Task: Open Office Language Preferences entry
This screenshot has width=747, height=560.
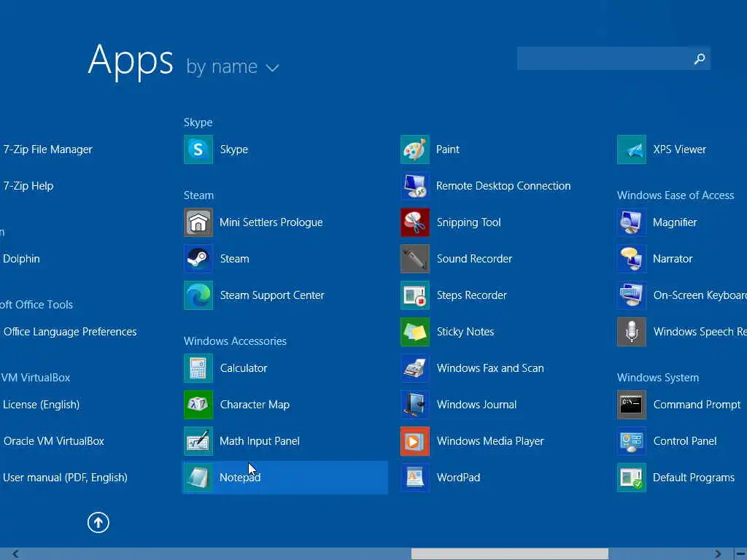Action: (70, 332)
